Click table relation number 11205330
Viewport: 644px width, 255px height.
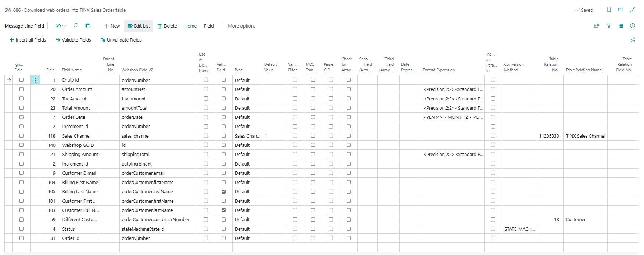tap(550, 136)
